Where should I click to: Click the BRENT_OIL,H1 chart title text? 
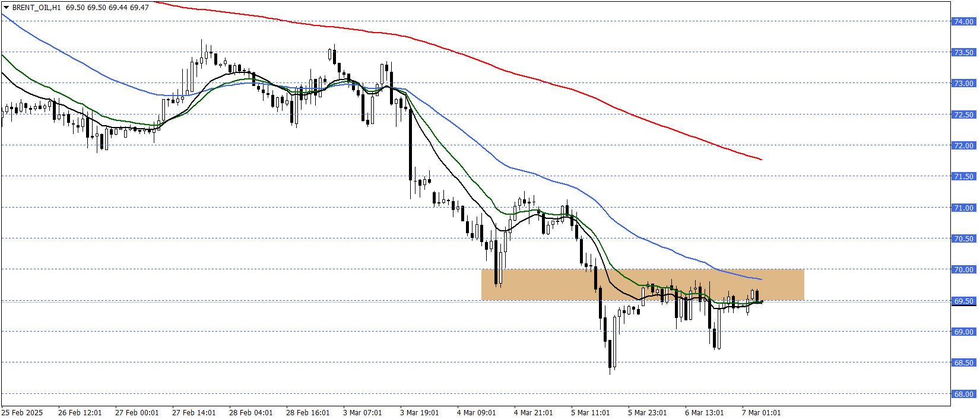pos(36,8)
